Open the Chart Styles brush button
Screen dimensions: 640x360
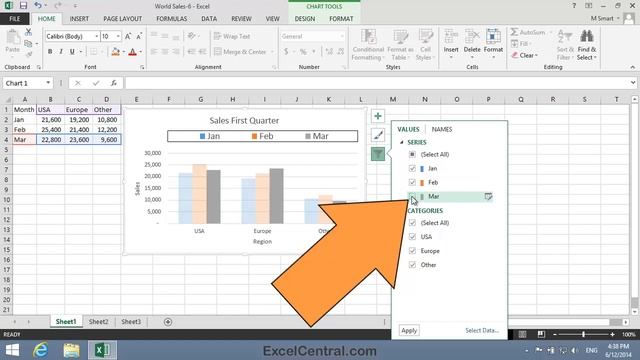[x=378, y=135]
